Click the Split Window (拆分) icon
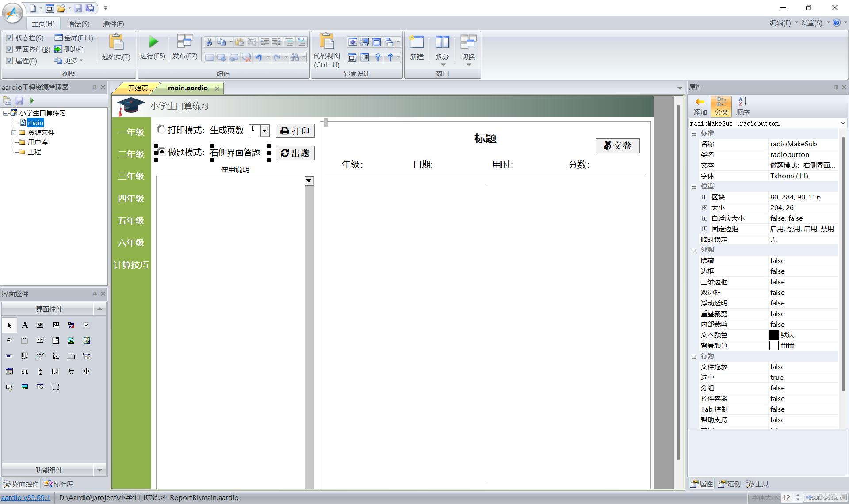The width and height of the screenshot is (849, 504). click(442, 42)
